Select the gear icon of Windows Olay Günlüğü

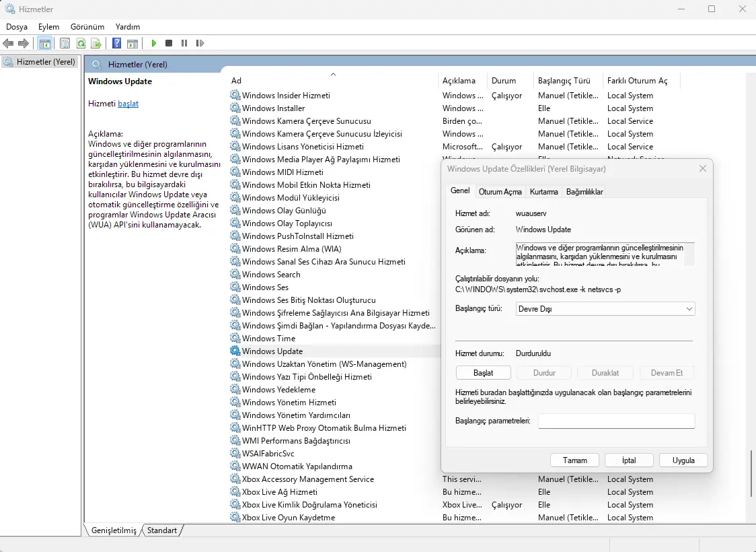(235, 211)
